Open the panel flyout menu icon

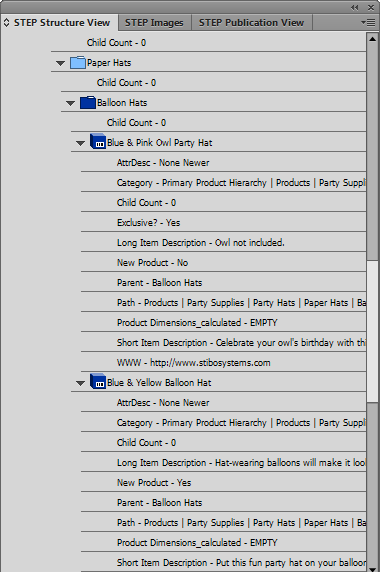click(368, 23)
